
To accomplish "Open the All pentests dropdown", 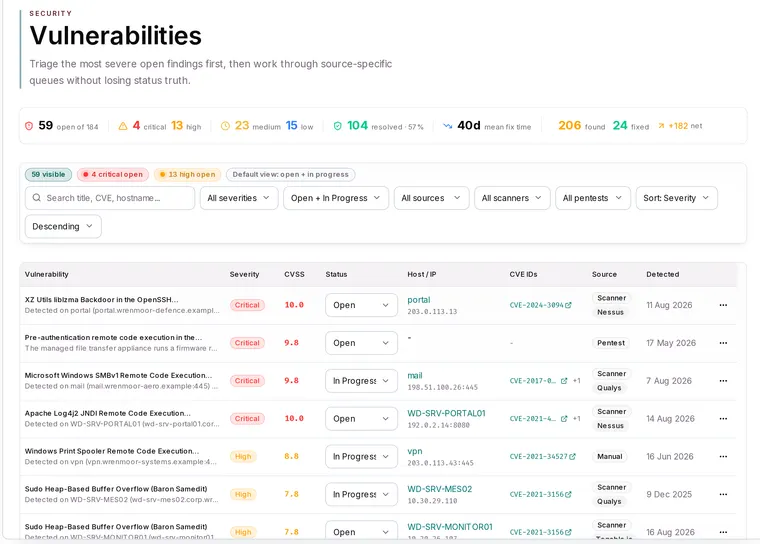I will pos(593,198).
